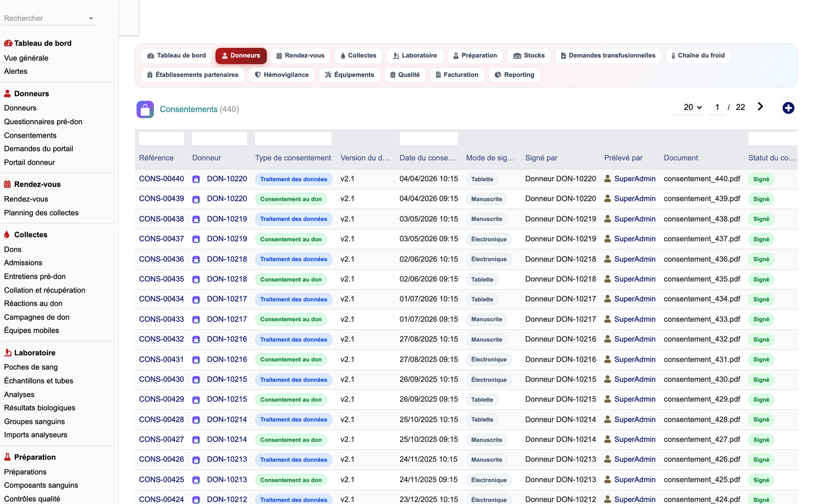Open Questionnaires pré-don in sidebar
Image resolution: width=815 pixels, height=504 pixels.
(x=43, y=122)
